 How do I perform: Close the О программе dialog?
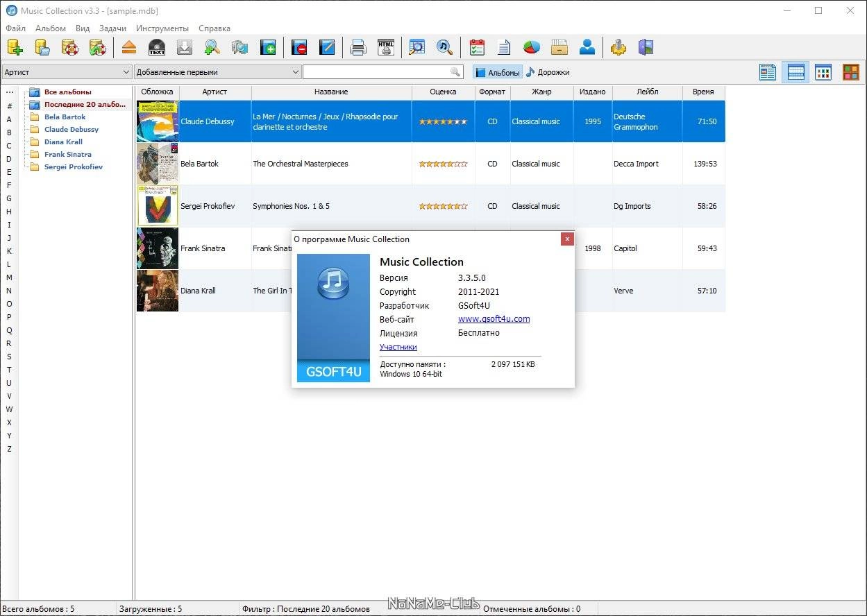567,239
